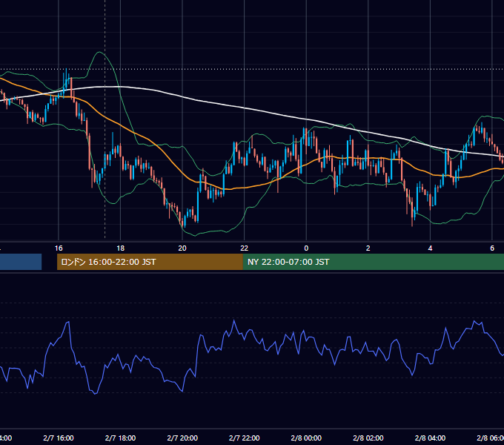Click the 6 hour label on price chart axis
The height and width of the screenshot is (445, 504).
tap(492, 248)
